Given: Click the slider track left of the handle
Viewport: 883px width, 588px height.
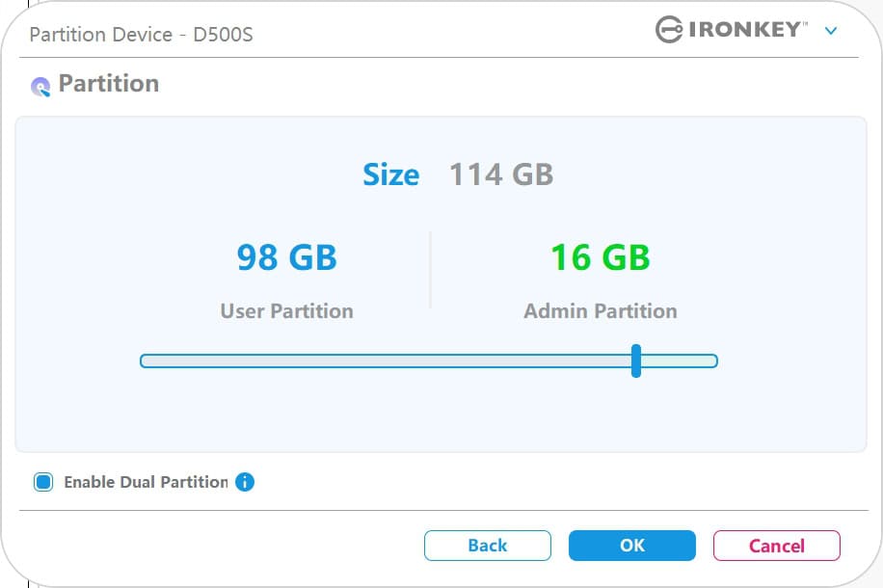Looking at the screenshot, I should click(386, 361).
